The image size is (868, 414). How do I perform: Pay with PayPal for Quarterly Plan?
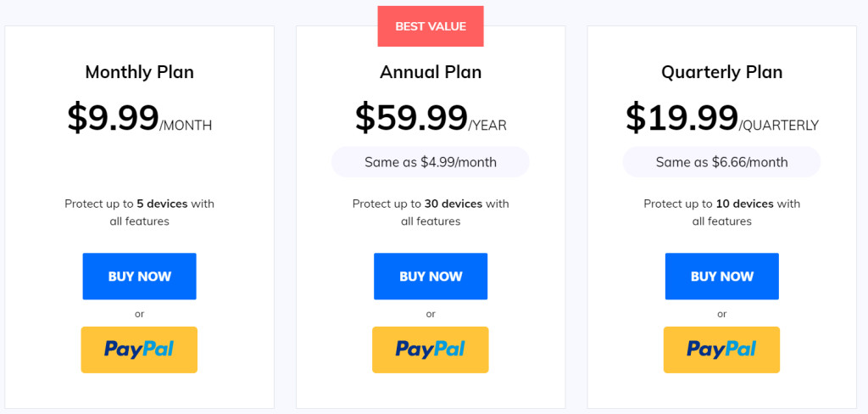[x=722, y=350]
